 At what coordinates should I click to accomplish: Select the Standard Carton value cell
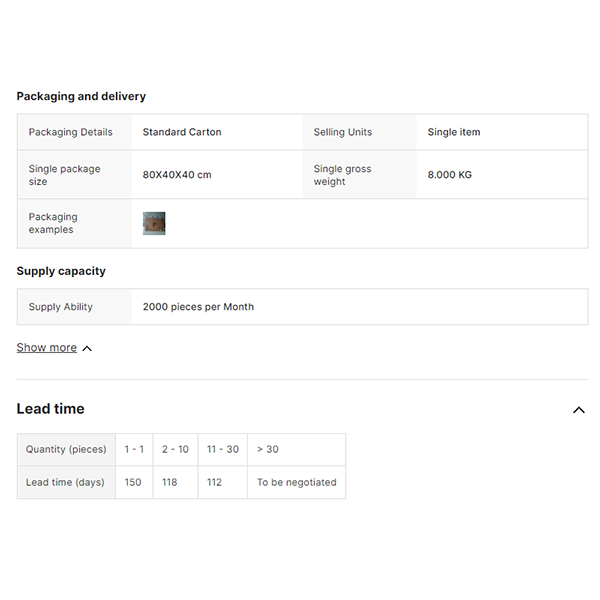[x=182, y=132]
